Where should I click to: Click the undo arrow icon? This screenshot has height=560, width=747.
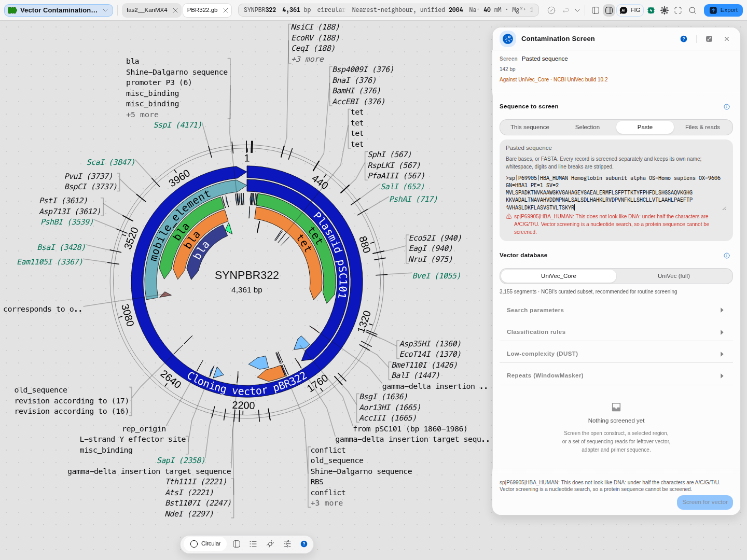565,10
